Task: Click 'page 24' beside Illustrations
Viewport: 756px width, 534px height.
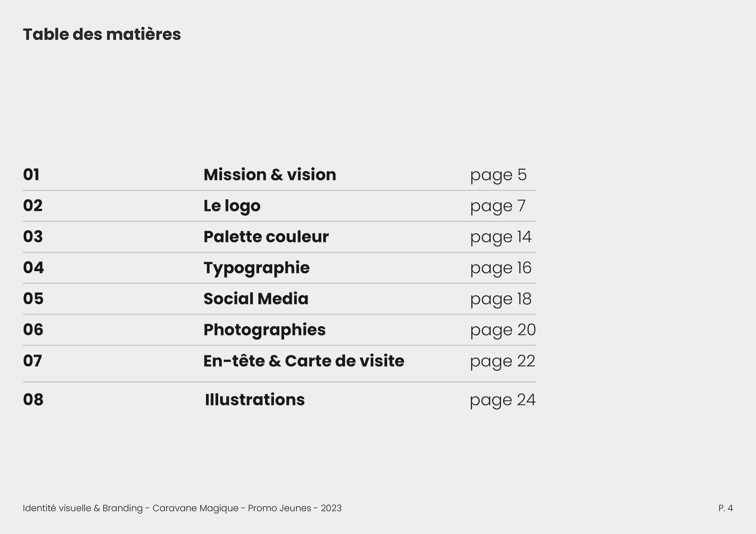Action: click(502, 400)
